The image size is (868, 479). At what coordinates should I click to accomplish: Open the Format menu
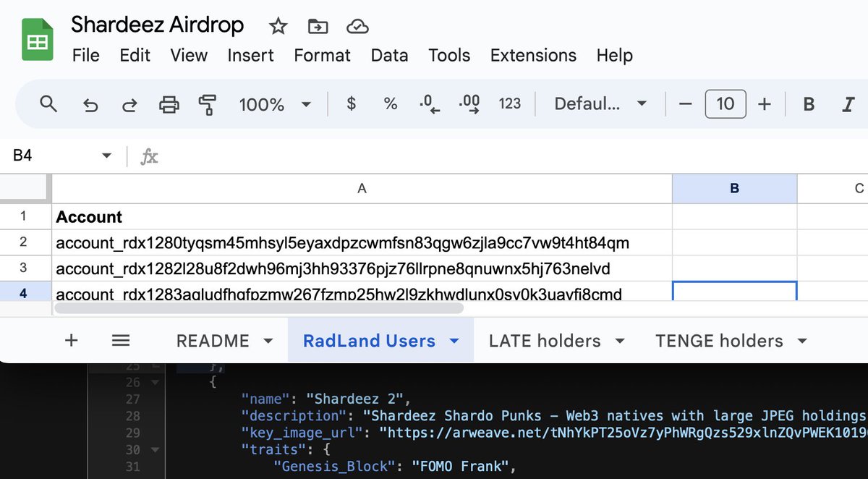click(x=322, y=56)
